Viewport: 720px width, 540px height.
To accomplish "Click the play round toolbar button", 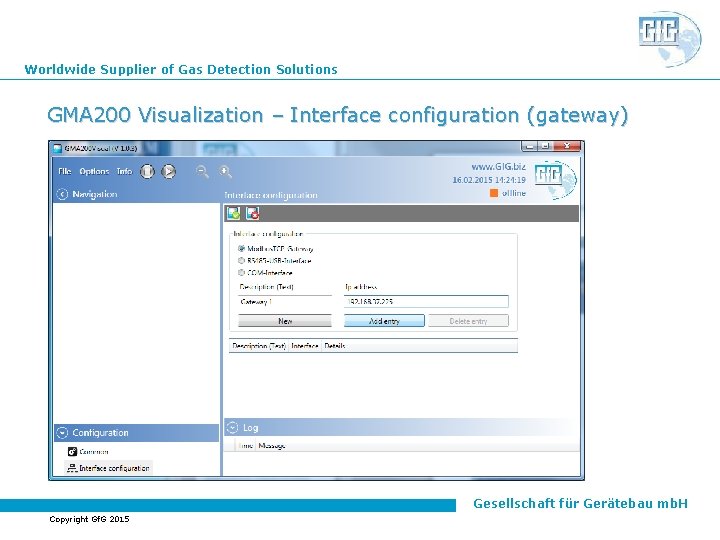I will point(169,171).
